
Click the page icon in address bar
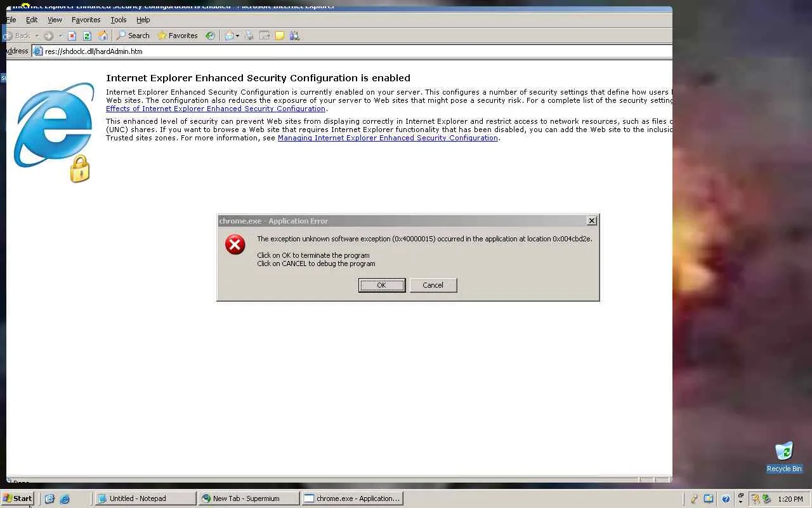[38, 51]
